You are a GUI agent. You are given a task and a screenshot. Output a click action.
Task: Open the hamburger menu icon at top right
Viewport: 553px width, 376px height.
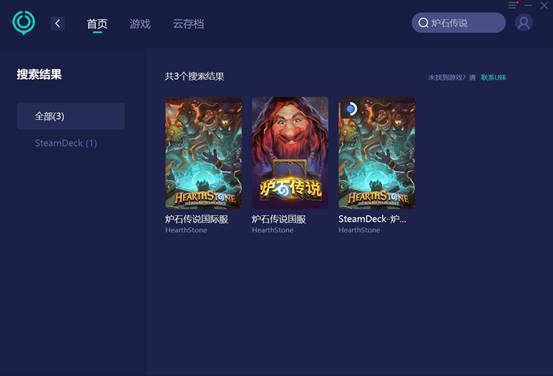tap(512, 5)
